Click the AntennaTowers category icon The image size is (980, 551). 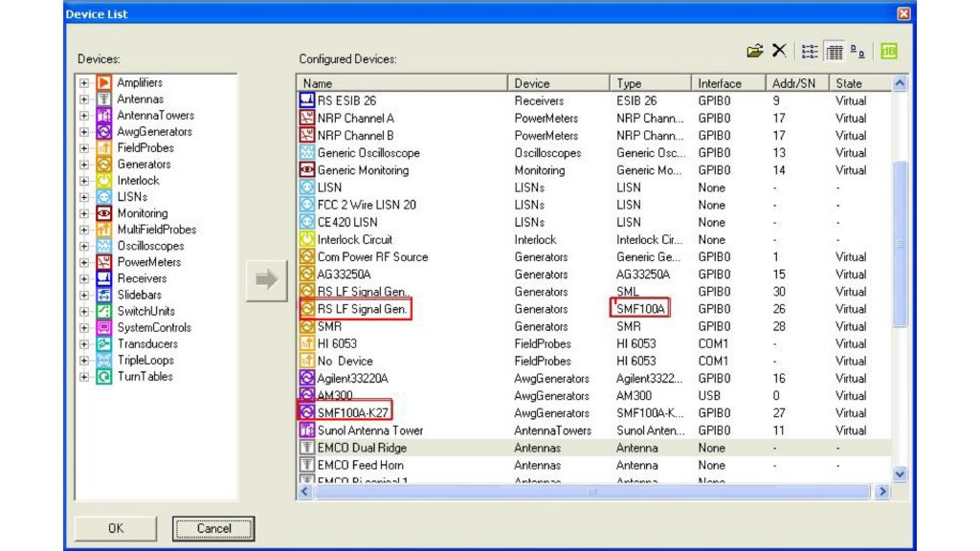pos(103,115)
